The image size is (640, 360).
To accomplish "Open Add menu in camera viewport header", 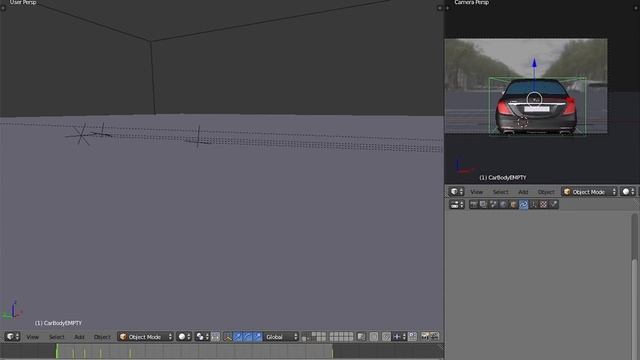I will pyautogui.click(x=523, y=191).
